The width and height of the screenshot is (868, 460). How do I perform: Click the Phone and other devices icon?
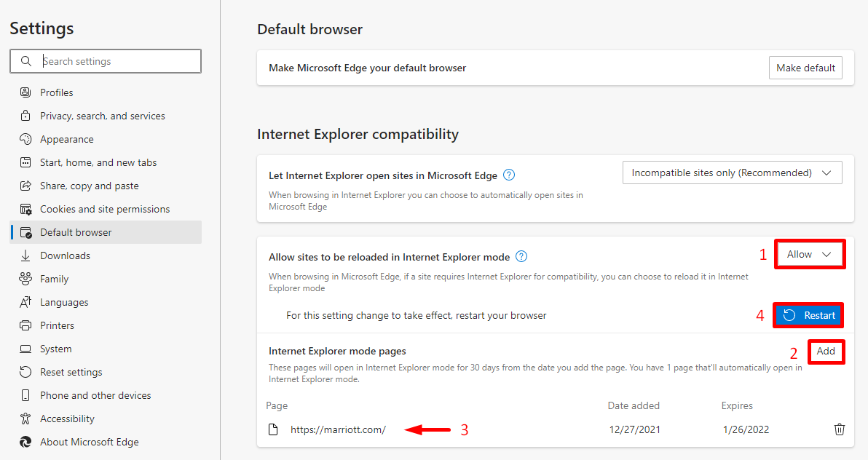tap(25, 395)
